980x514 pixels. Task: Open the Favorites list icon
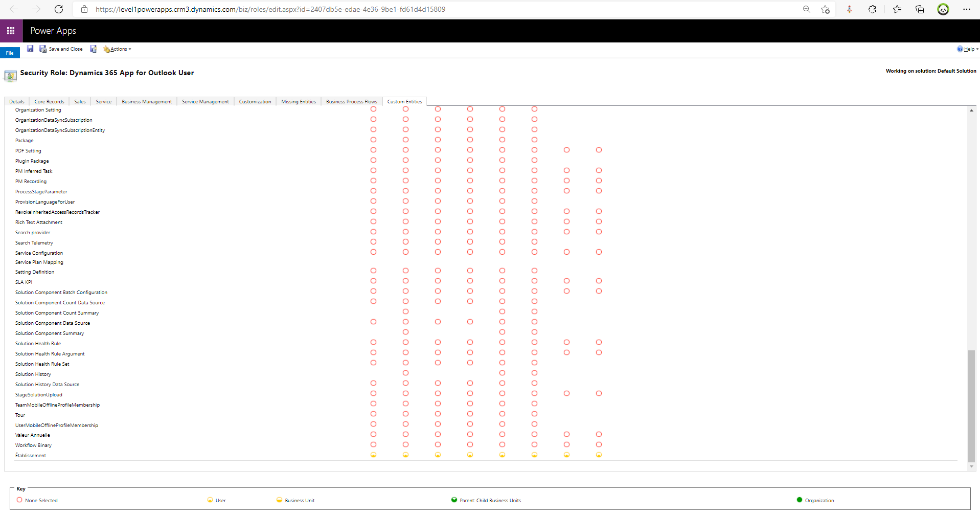(x=897, y=9)
